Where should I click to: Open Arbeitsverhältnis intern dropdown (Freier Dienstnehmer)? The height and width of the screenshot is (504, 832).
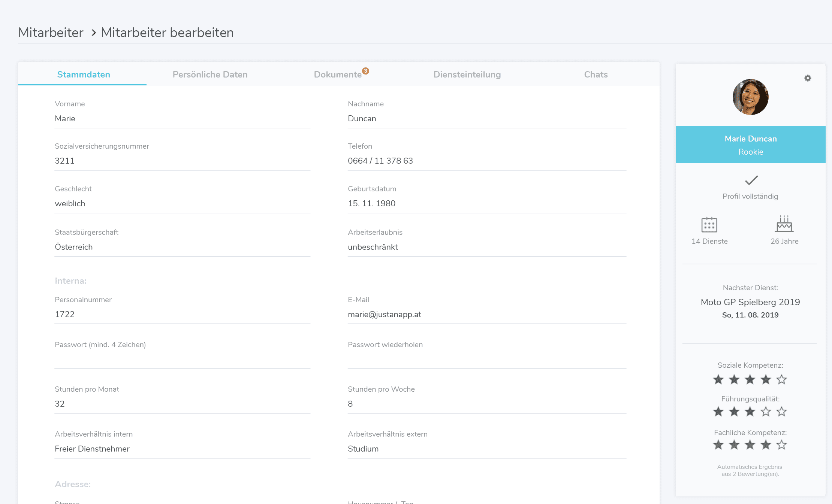(x=183, y=449)
